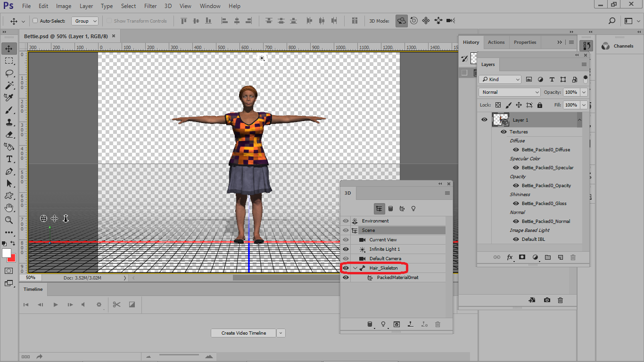644x362 pixels.
Task: Click the Pan 3D camera mode icon
Action: (x=426, y=21)
